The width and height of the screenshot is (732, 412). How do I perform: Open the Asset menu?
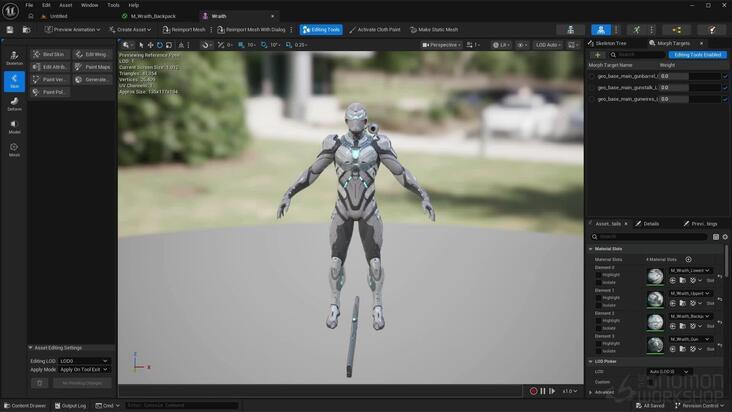tap(65, 5)
